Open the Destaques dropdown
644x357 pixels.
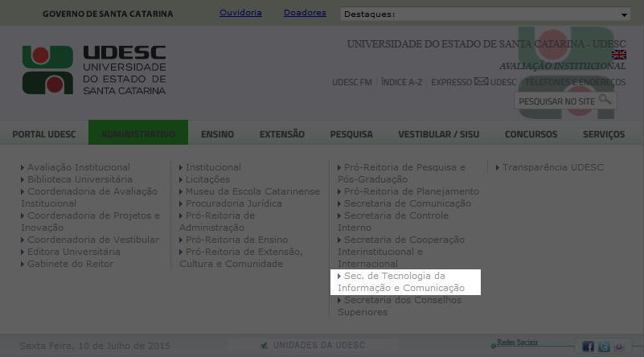485,14
